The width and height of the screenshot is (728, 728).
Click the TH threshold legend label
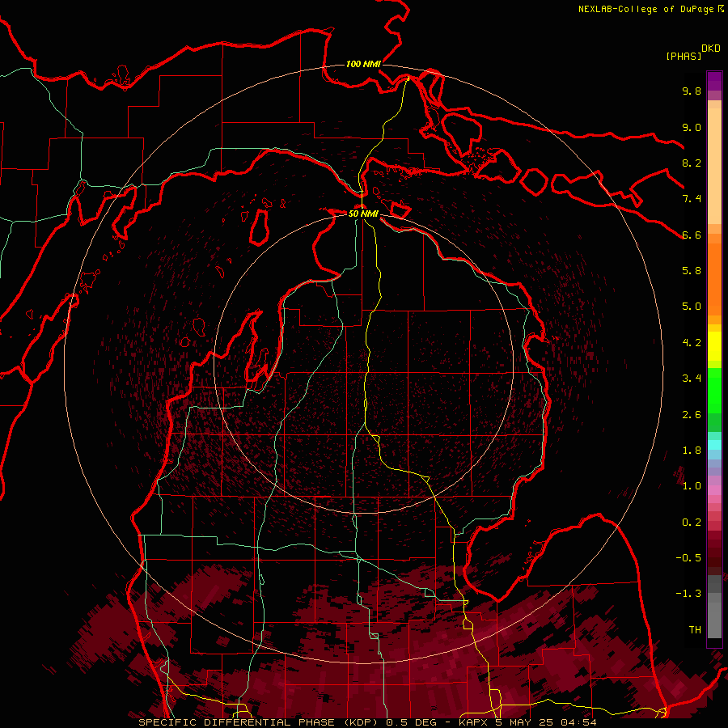coord(695,630)
